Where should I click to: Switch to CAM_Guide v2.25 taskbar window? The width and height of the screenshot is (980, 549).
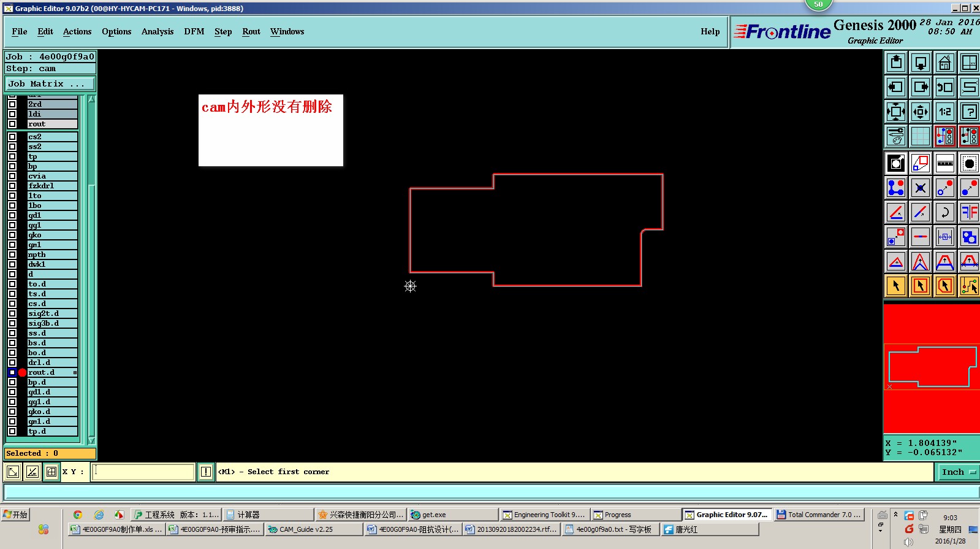click(x=313, y=529)
